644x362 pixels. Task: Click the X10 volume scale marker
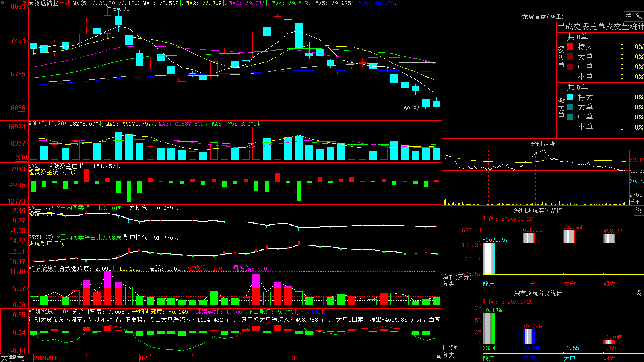tap(21, 157)
